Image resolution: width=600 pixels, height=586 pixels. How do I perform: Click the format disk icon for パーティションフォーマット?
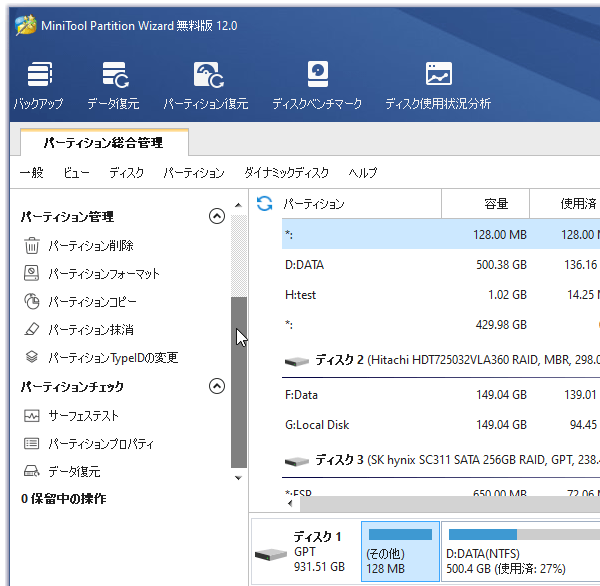(x=32, y=273)
